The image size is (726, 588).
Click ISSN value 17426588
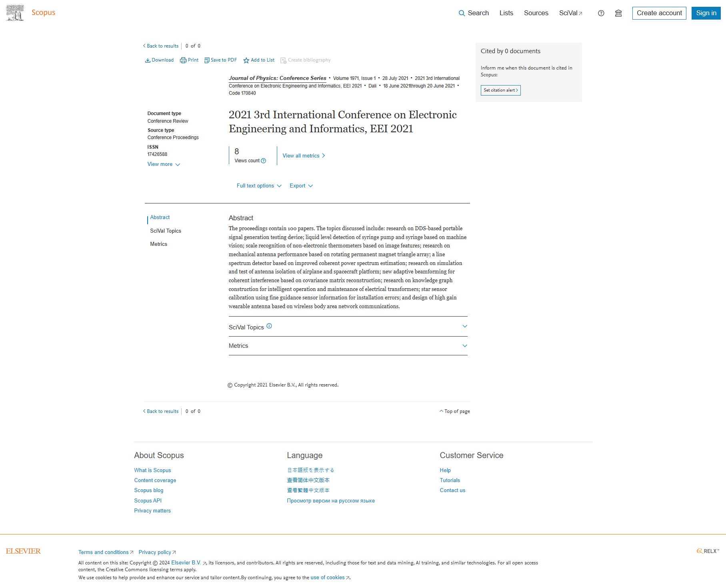(157, 154)
